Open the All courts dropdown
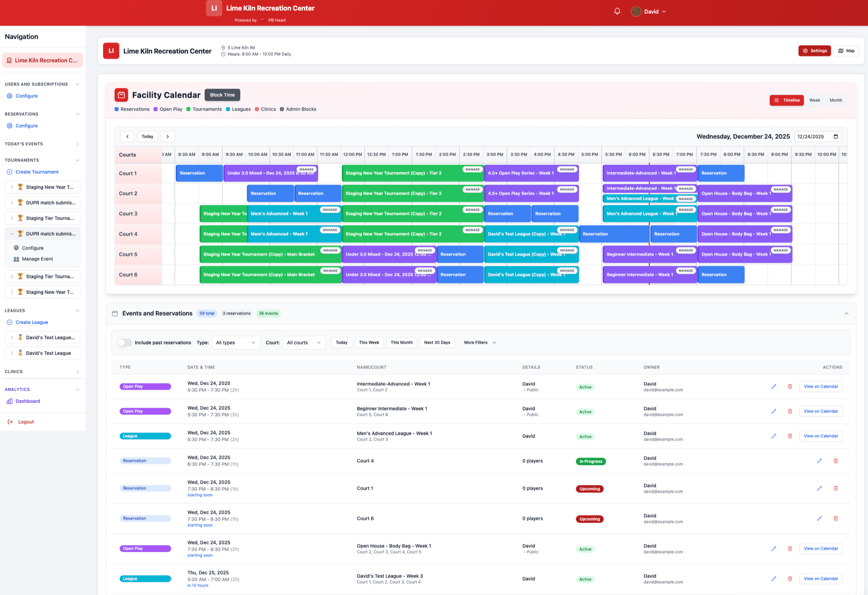868x595 pixels. pos(304,342)
